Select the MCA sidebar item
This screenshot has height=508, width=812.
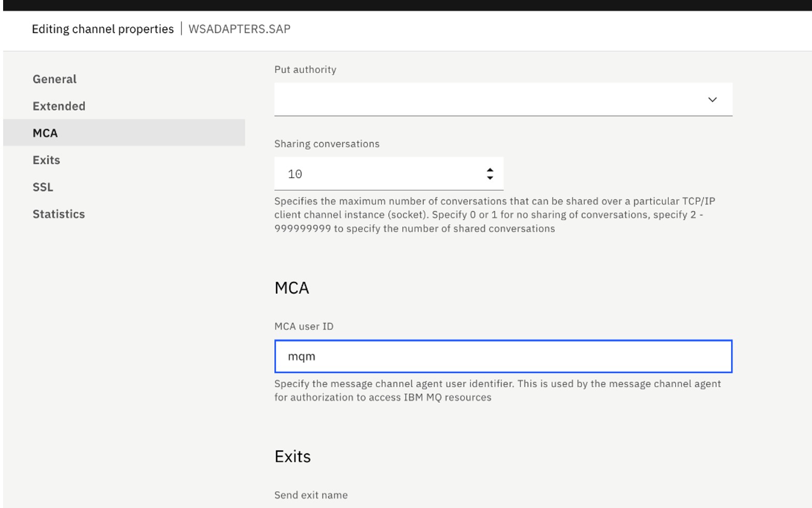pyautogui.click(x=45, y=133)
